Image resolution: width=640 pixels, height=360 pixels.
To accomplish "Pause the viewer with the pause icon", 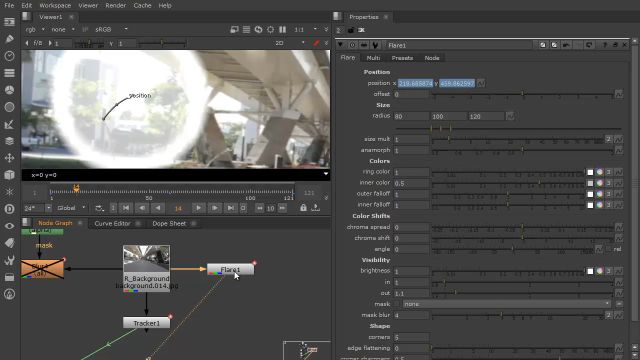I will pos(282,29).
